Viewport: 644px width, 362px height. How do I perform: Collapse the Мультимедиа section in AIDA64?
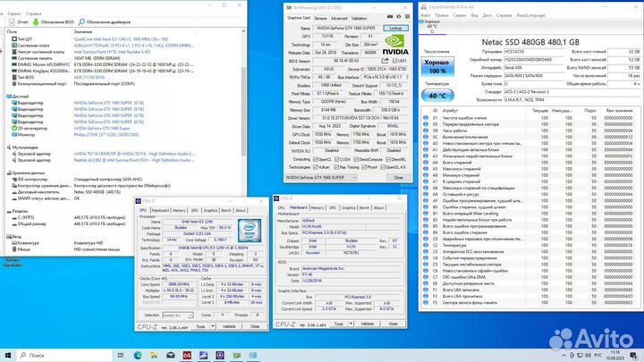coord(9,147)
